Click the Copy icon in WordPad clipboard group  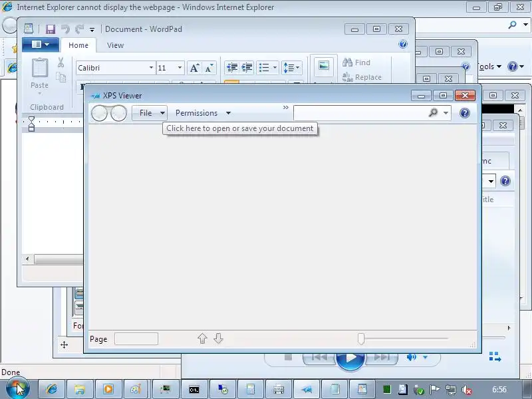point(61,78)
